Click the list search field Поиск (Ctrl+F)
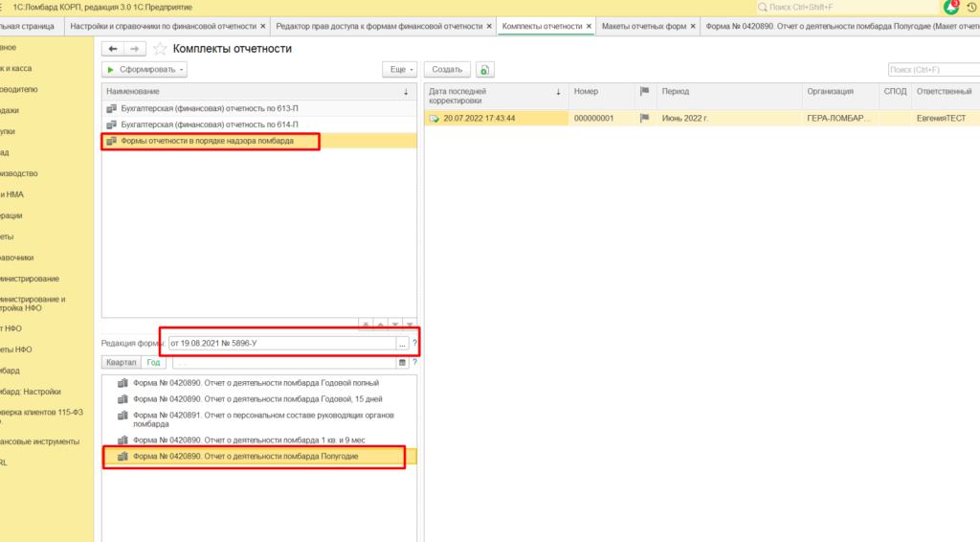This screenshot has height=542, width=980. click(931, 70)
